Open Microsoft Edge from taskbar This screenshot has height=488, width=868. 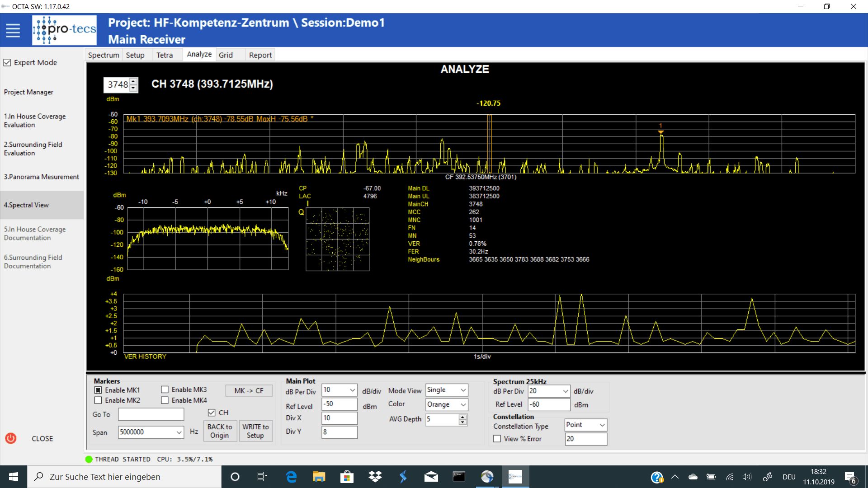pyautogui.click(x=291, y=477)
